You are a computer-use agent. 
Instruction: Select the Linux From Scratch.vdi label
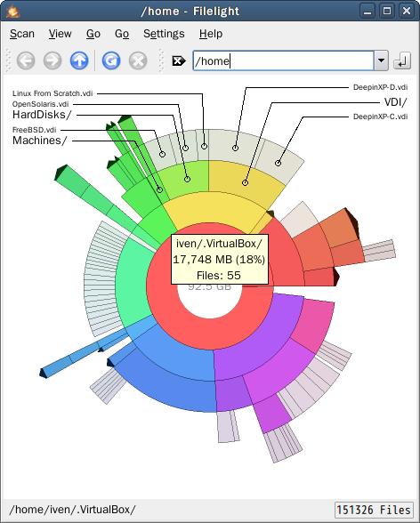52,93
